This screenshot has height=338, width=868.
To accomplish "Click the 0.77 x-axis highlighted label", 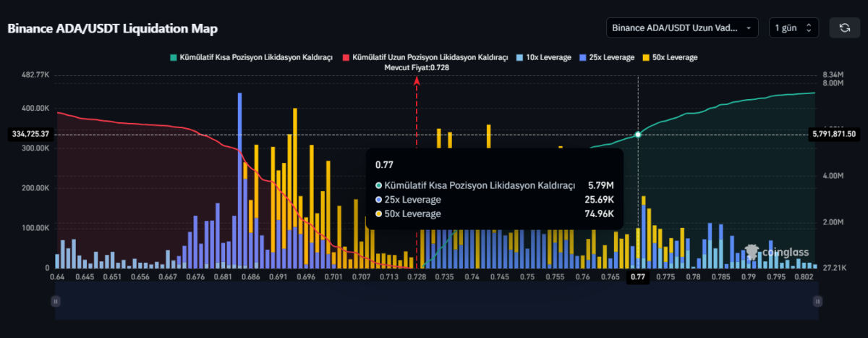I will tap(637, 276).
